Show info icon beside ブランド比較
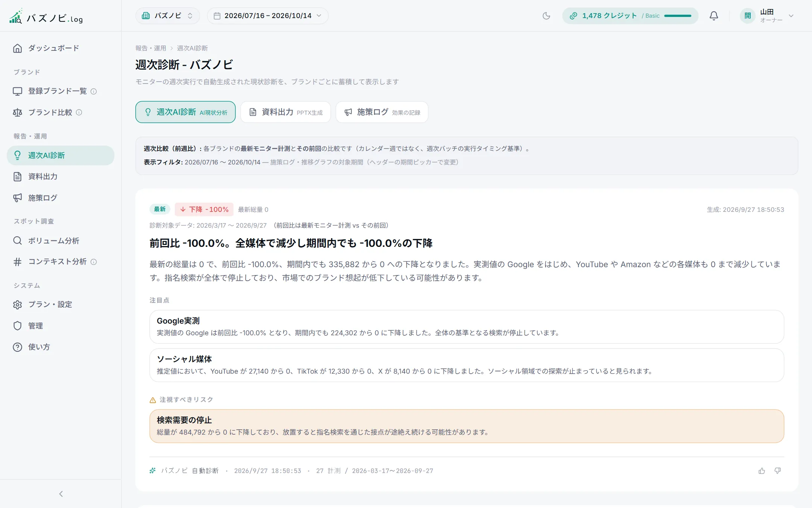 point(79,113)
